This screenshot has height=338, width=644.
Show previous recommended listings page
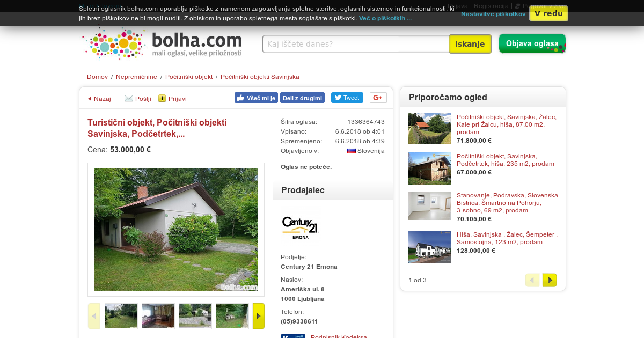pyautogui.click(x=532, y=280)
